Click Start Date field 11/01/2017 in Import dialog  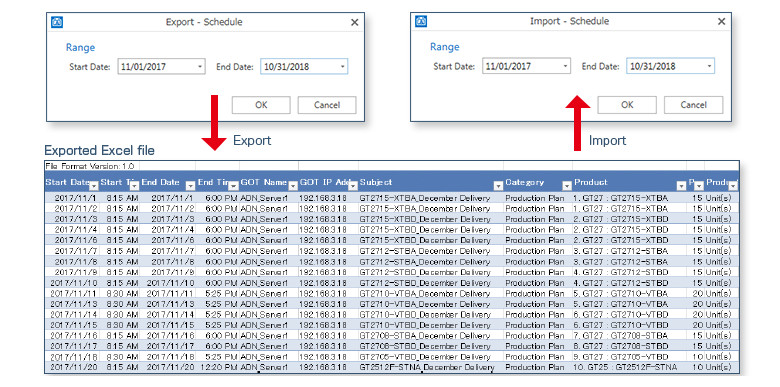(526, 66)
